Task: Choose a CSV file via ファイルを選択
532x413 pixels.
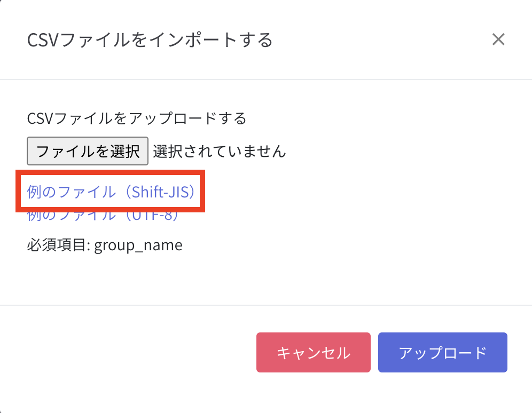Action: coord(88,152)
